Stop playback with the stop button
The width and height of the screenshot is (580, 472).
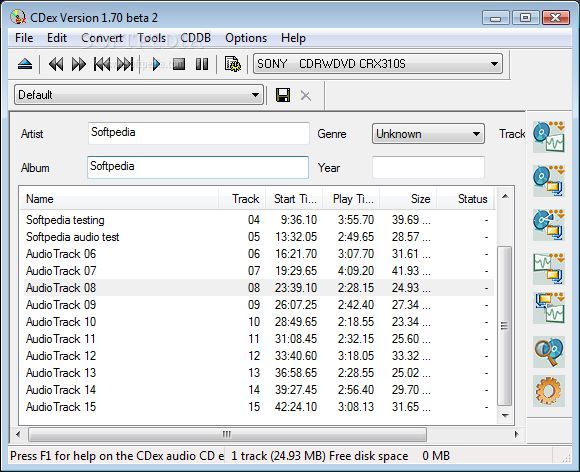(179, 64)
